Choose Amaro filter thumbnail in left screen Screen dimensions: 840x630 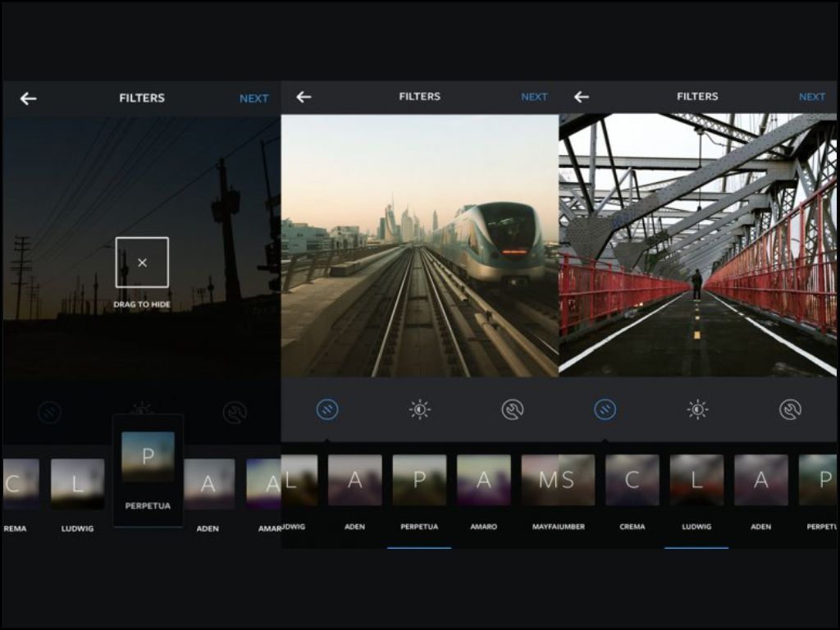[x=263, y=484]
